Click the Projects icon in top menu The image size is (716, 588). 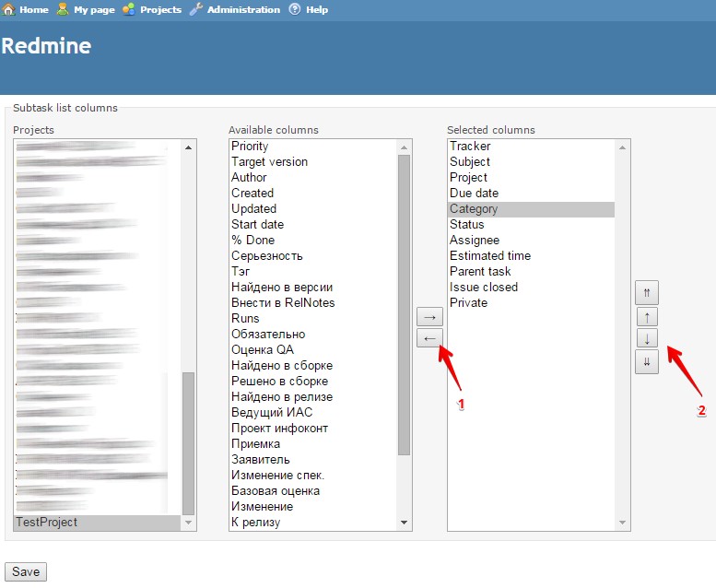(x=129, y=9)
